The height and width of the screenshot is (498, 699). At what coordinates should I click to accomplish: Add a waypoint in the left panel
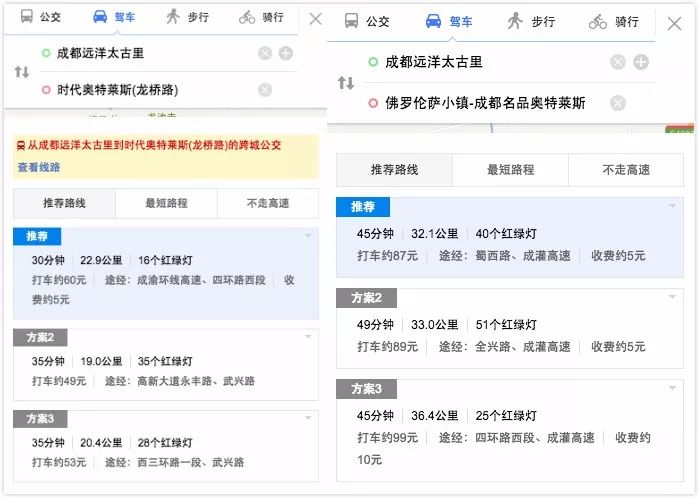point(286,54)
